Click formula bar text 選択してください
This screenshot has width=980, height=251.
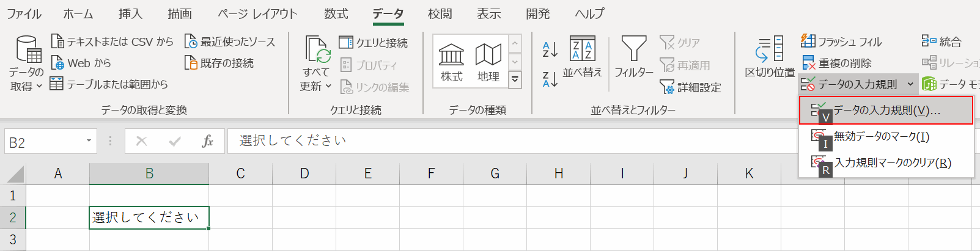click(293, 141)
